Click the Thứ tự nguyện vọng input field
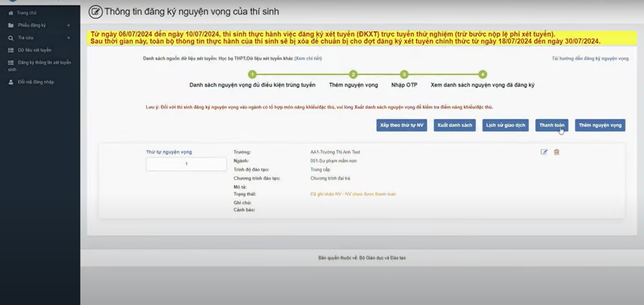 [x=186, y=164]
